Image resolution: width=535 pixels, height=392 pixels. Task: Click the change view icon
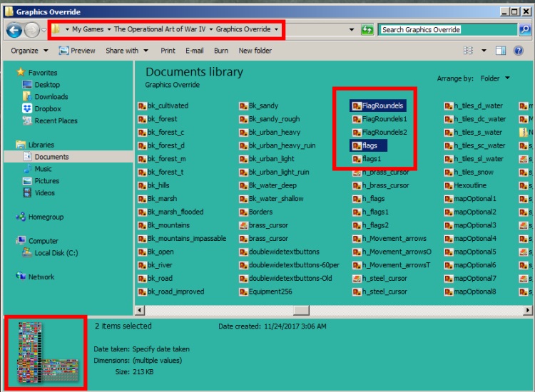468,51
